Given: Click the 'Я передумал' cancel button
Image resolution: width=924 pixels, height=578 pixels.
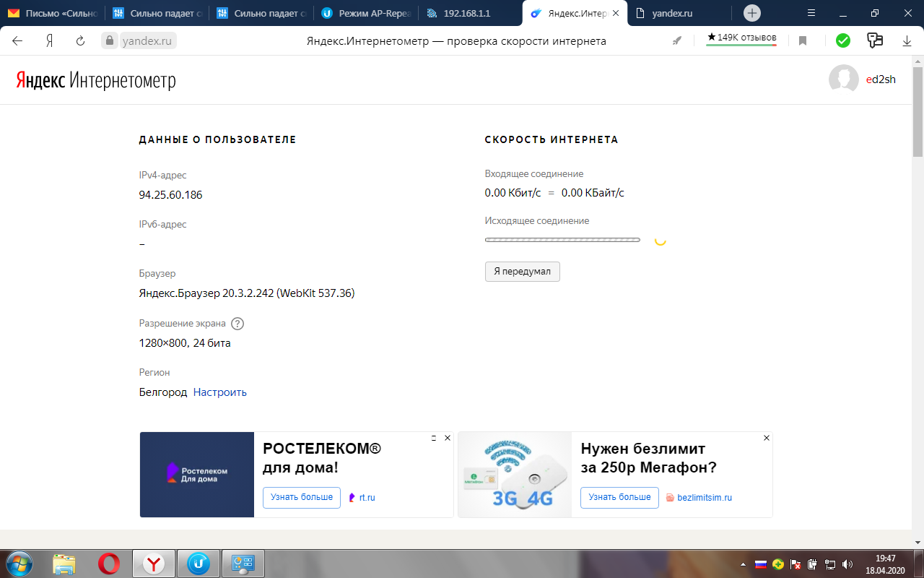Looking at the screenshot, I should (523, 272).
